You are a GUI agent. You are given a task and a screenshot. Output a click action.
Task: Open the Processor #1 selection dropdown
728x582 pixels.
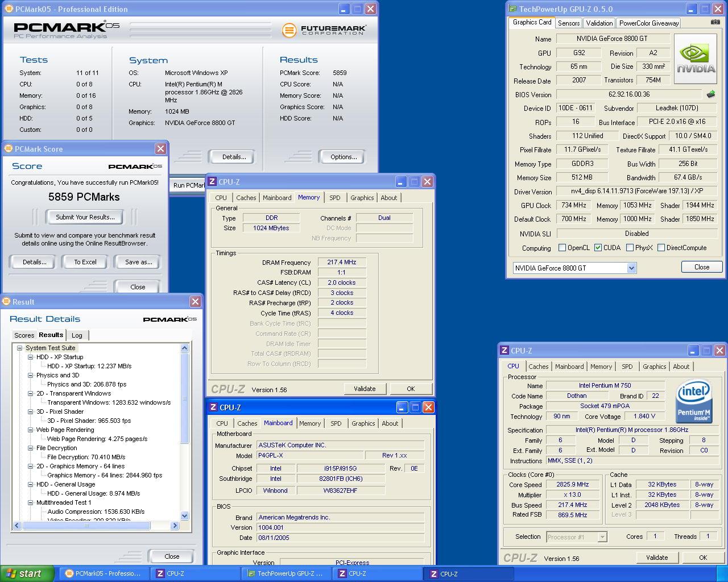click(602, 537)
